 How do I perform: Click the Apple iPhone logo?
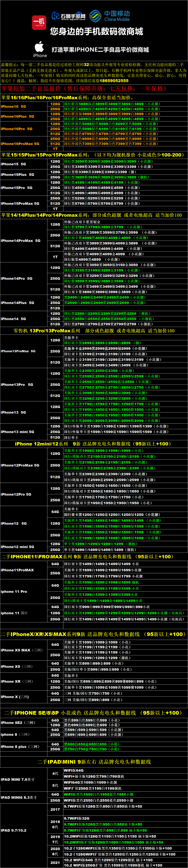coord(40,49)
